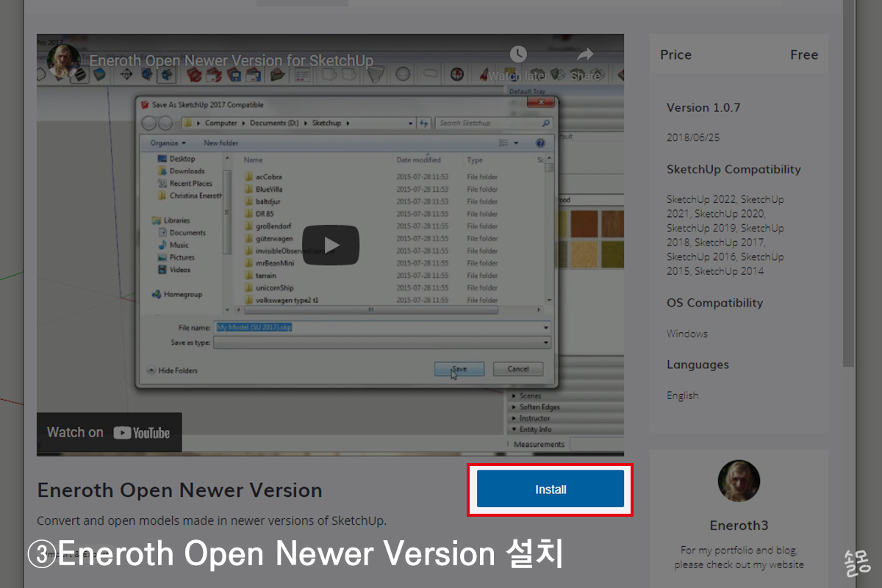Viewport: 882px width, 588px height.
Task: Click the description Convert and open models text
Action: pyautogui.click(x=212, y=521)
